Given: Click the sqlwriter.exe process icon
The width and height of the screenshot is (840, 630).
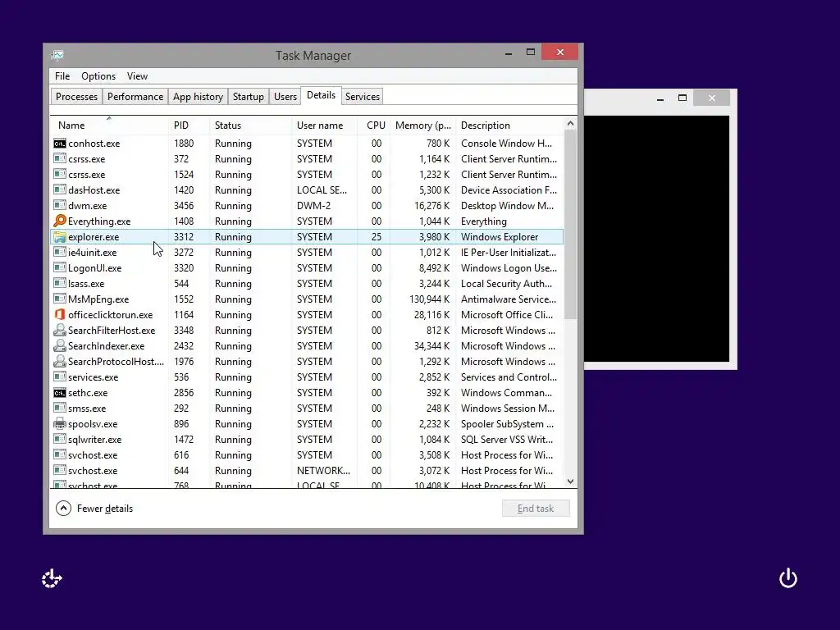Looking at the screenshot, I should 59,440.
